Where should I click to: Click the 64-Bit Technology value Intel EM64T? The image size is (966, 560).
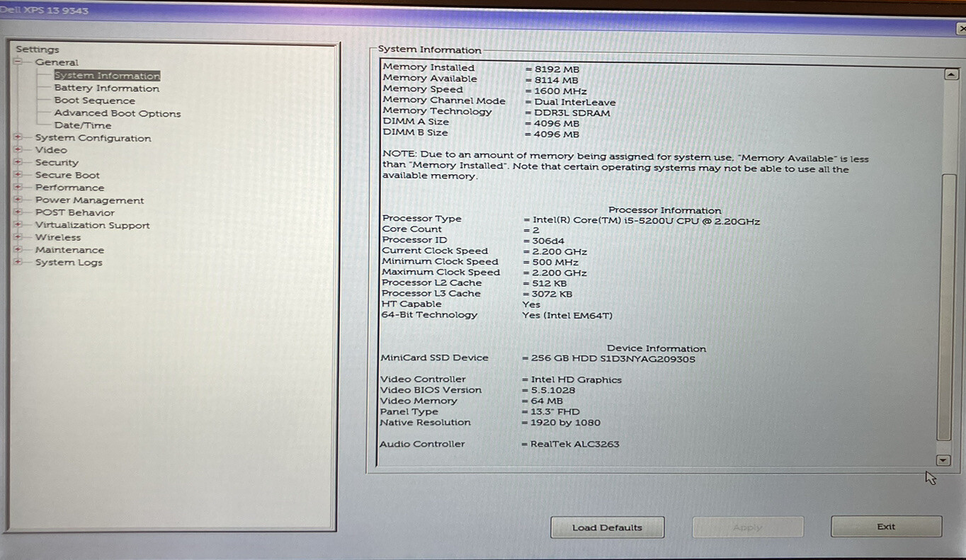coord(567,316)
